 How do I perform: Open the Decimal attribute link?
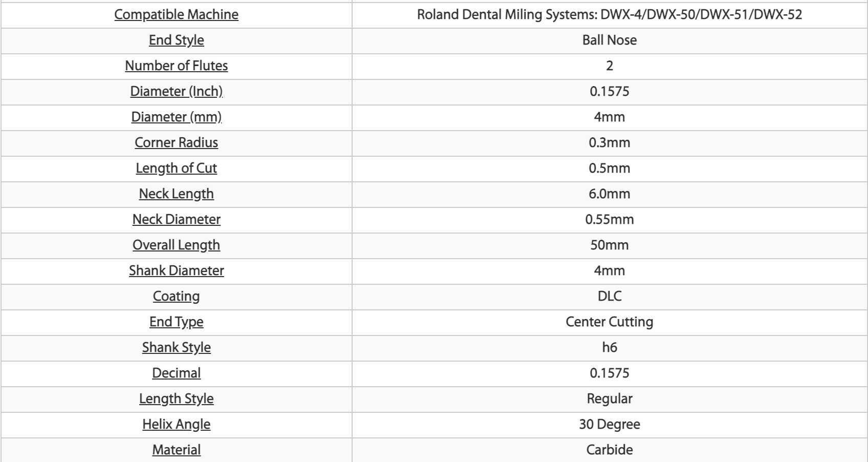coord(176,373)
